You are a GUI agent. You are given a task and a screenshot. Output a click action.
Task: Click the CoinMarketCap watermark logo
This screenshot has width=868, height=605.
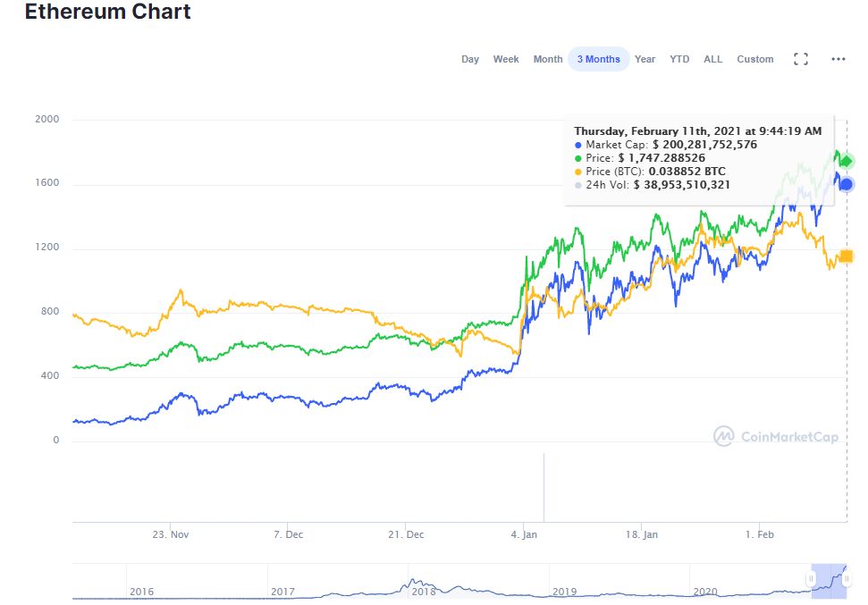[776, 436]
